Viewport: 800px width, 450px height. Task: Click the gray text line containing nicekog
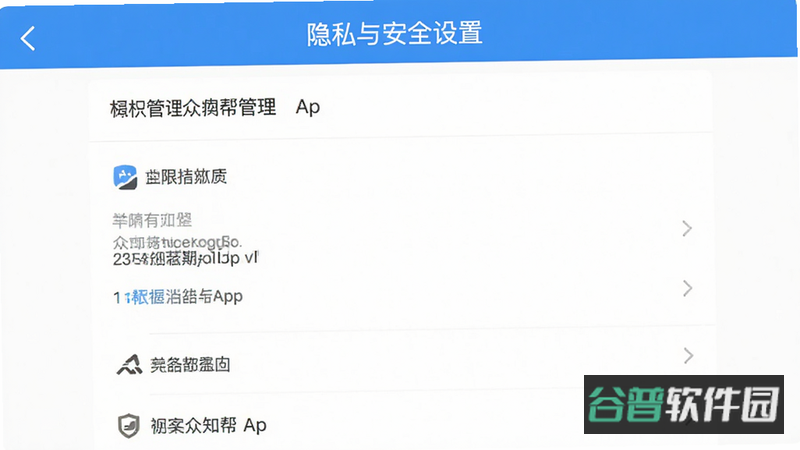(177, 242)
